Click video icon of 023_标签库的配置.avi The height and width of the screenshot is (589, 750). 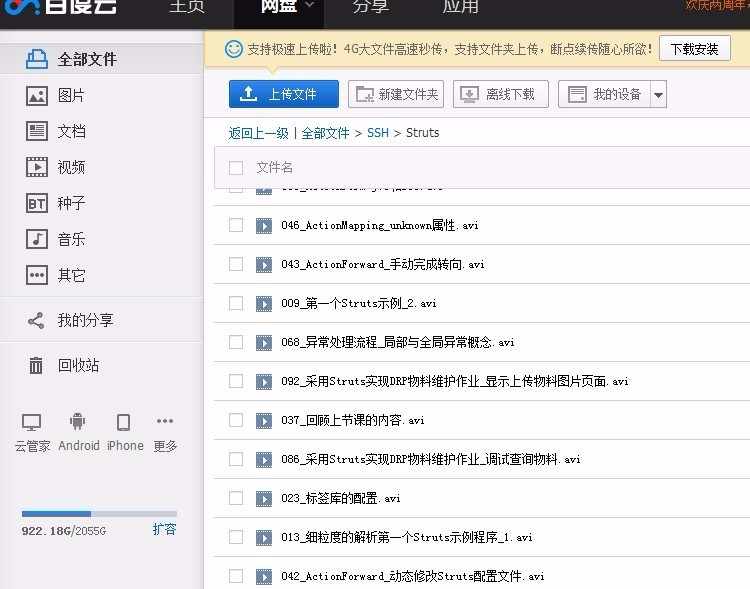[x=264, y=499]
